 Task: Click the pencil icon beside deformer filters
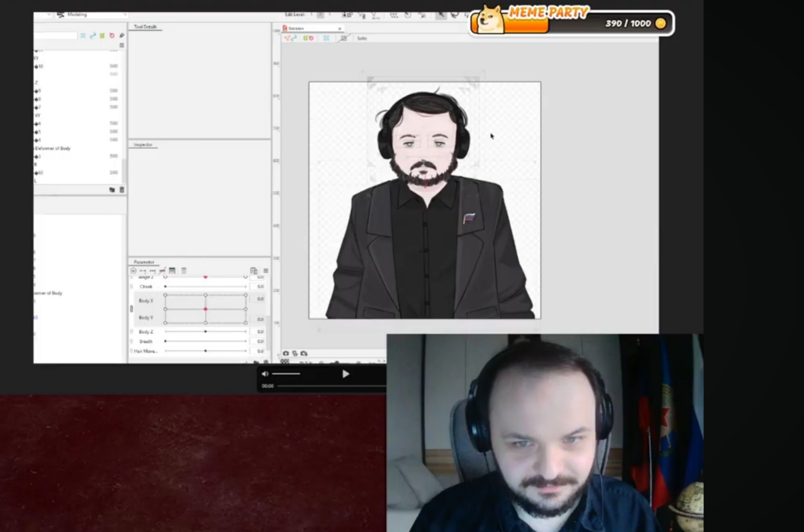[x=122, y=36]
